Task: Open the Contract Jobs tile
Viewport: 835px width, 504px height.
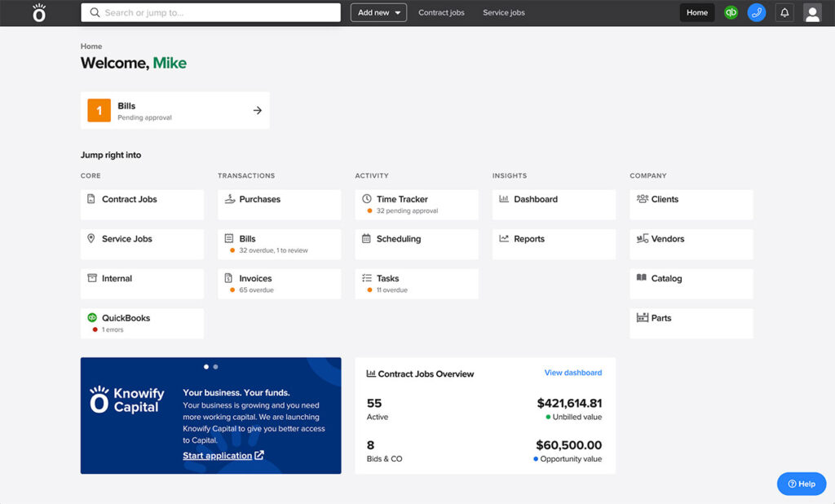Action: [142, 205]
